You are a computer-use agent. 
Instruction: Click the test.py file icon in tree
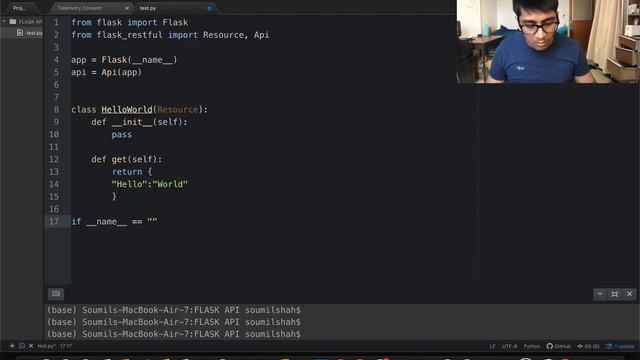(20, 33)
